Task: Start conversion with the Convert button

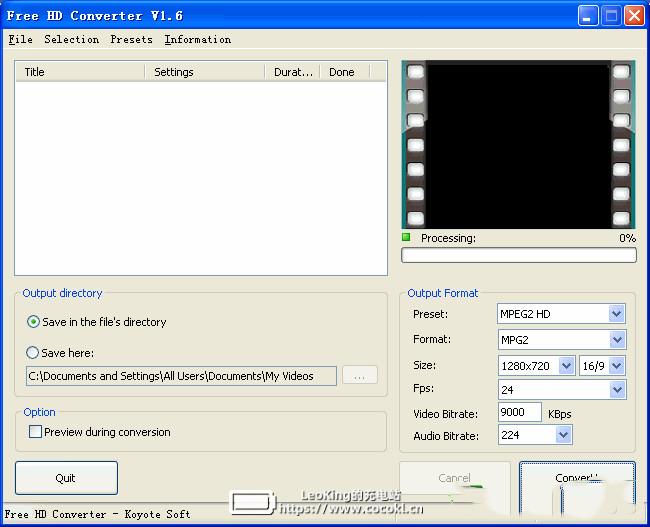Action: pos(577,479)
